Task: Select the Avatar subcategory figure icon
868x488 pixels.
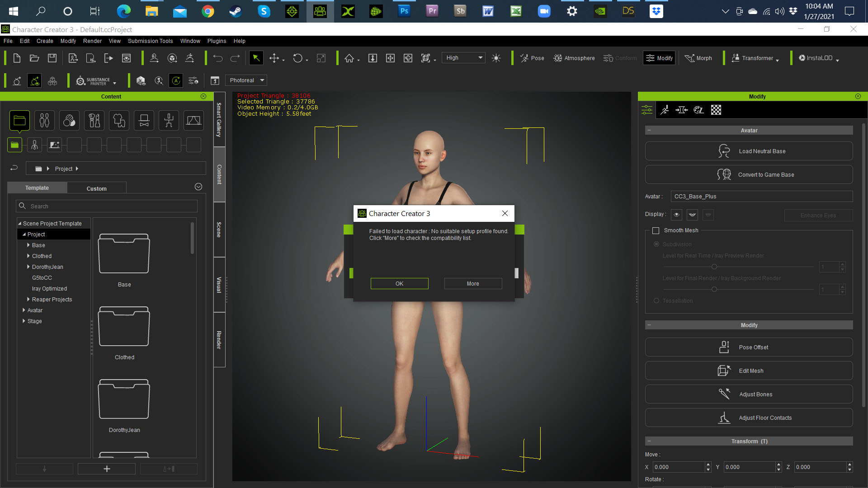Action: [x=34, y=145]
